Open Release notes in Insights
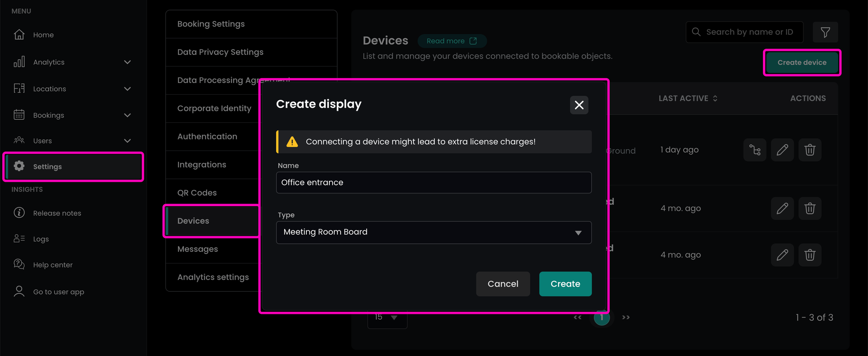The width and height of the screenshot is (868, 356). 57,213
